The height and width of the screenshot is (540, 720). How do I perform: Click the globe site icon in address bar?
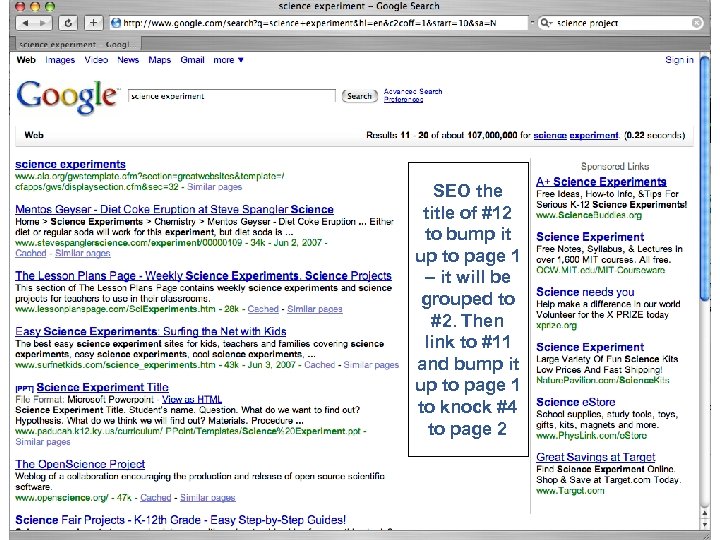coord(116,23)
